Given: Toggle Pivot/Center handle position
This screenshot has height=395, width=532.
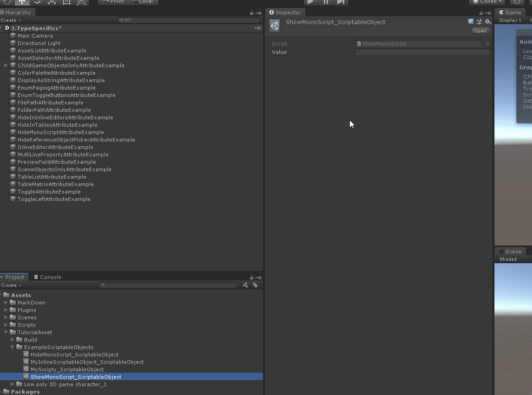Looking at the screenshot, I should tap(113, 2).
